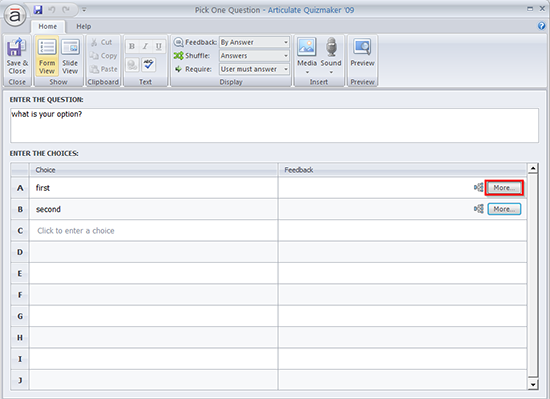This screenshot has height=399, width=550.
Task: Switch to Slide View
Action: [70, 56]
